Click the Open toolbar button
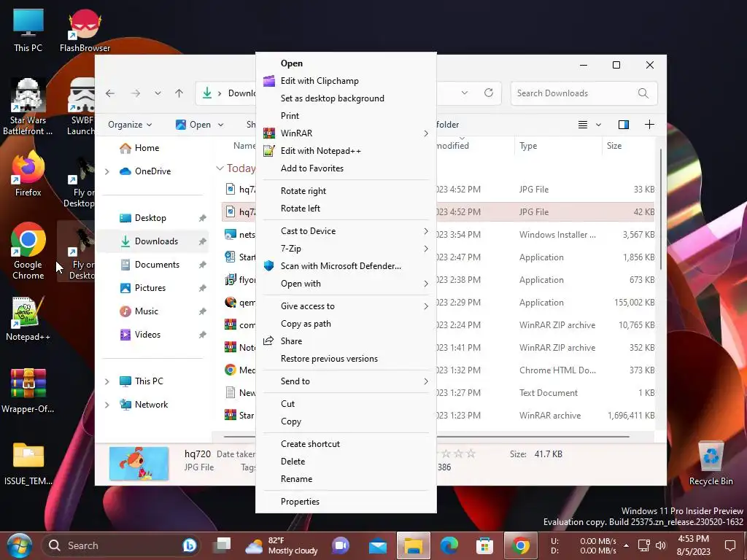The height and width of the screenshot is (560, 747). (x=193, y=125)
